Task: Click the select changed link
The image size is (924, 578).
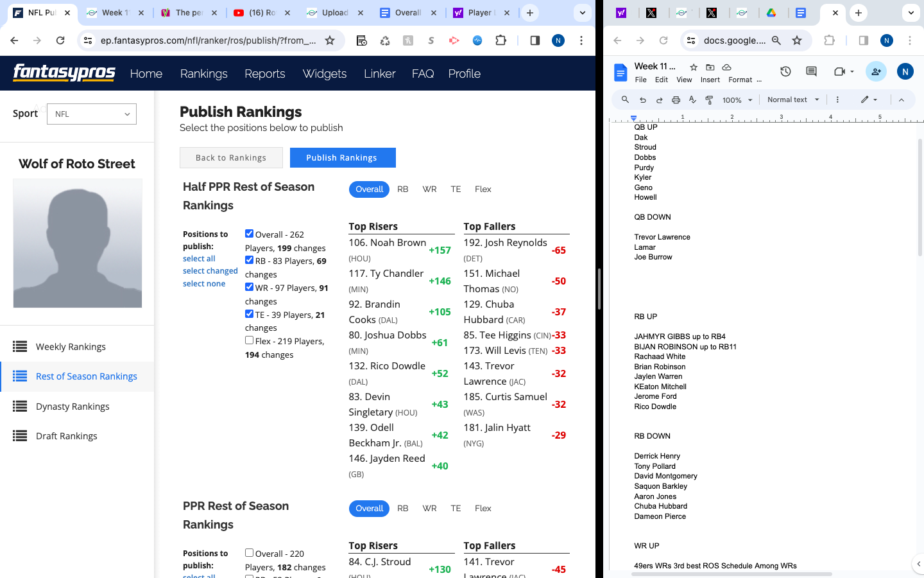Action: click(x=210, y=271)
